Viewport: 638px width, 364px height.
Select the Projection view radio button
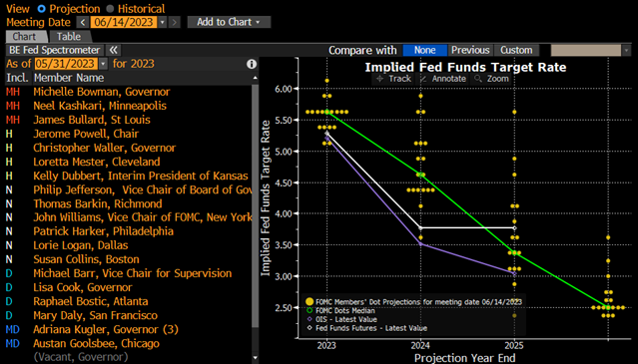click(41, 9)
